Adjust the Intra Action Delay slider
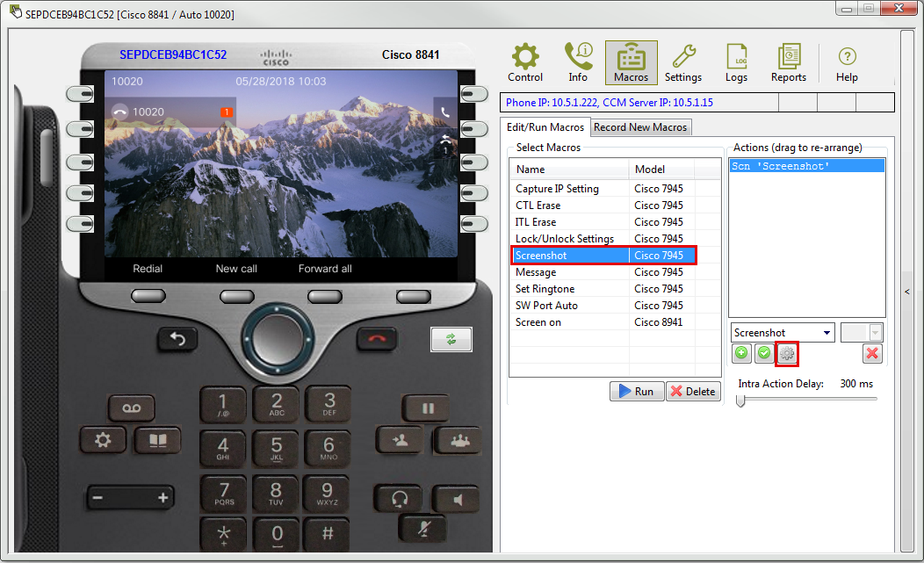The width and height of the screenshot is (924, 563). [x=740, y=401]
